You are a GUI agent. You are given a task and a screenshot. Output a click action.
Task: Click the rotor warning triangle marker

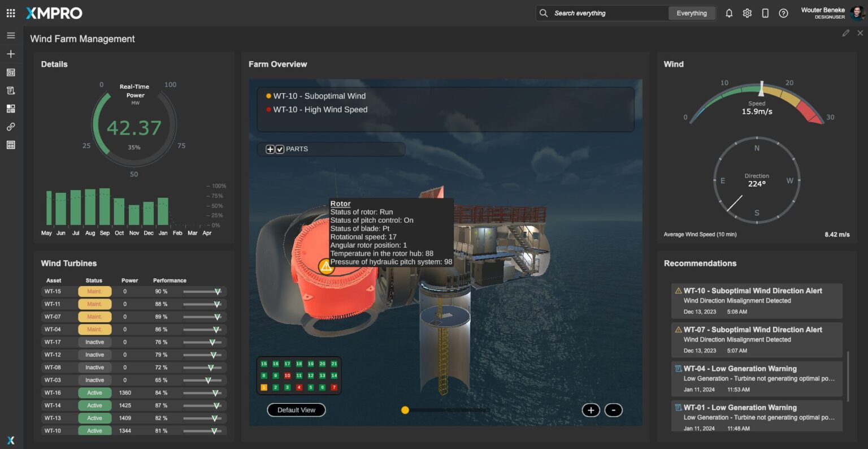(x=325, y=266)
